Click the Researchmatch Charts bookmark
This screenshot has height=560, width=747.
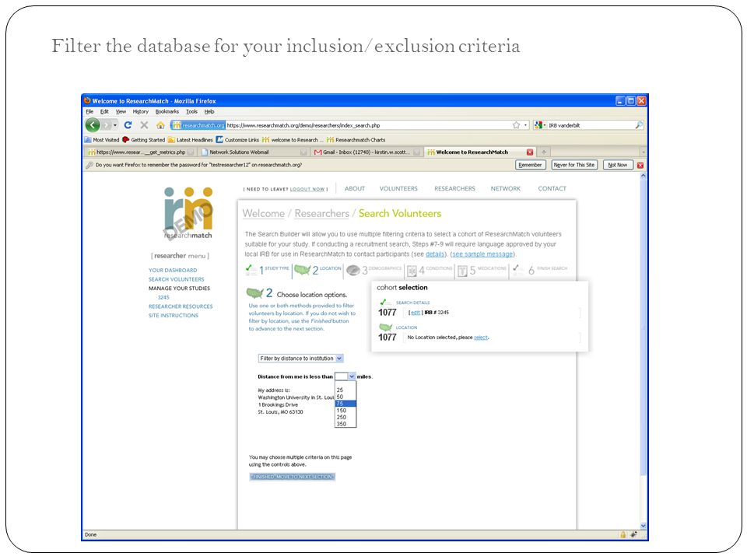[x=356, y=140]
